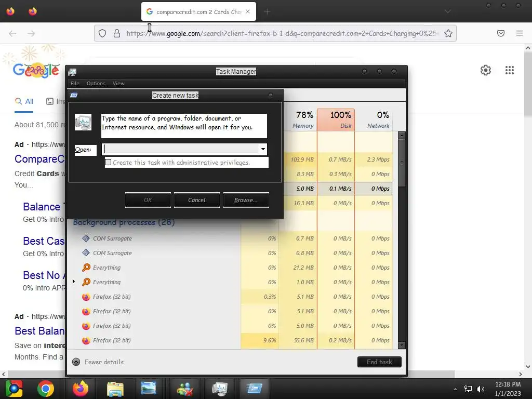
Task: Open the File Explorer taskbar icon
Action: point(115,389)
